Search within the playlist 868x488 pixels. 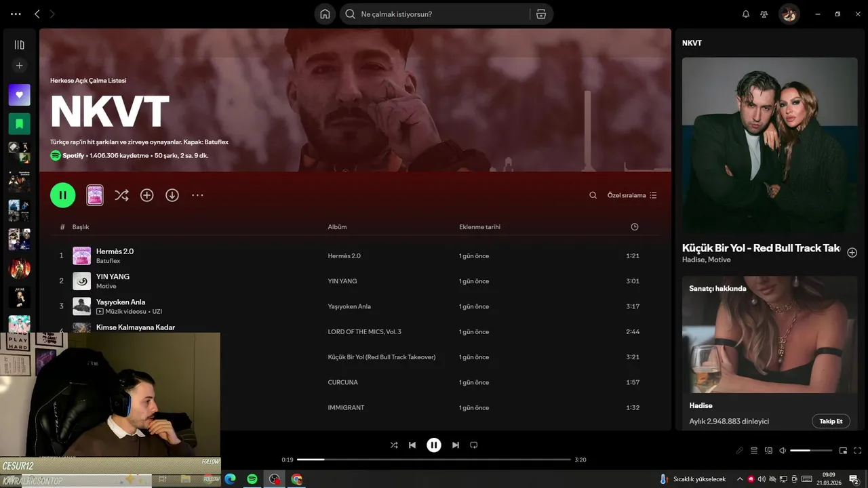(593, 195)
